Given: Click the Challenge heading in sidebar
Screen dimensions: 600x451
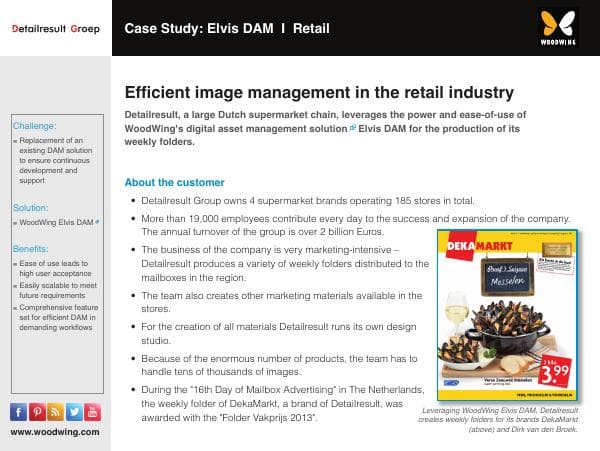Looking at the screenshot, I should (x=34, y=126).
